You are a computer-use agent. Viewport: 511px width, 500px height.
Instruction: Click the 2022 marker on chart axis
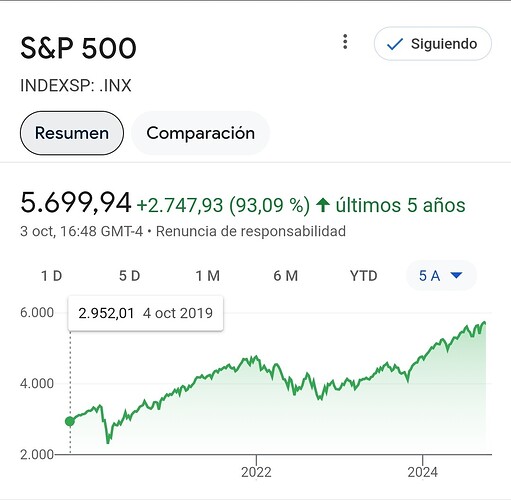pyautogui.click(x=256, y=472)
